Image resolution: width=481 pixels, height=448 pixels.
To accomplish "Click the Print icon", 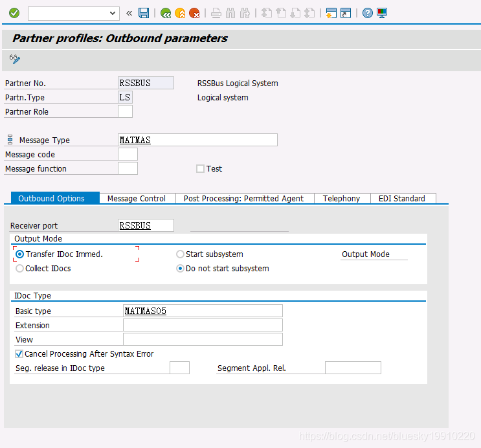I will 216,13.
